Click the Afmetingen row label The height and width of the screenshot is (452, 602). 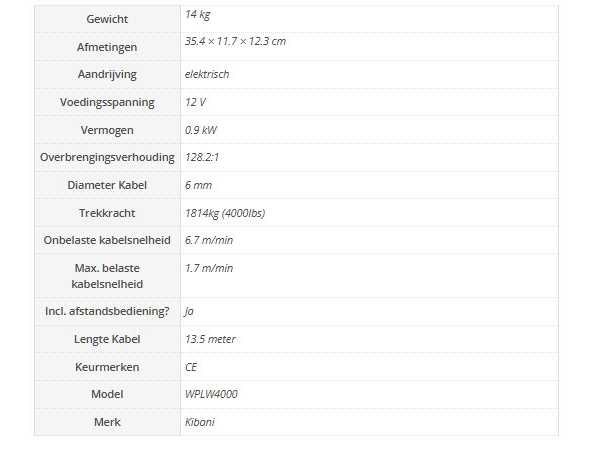tap(107, 47)
